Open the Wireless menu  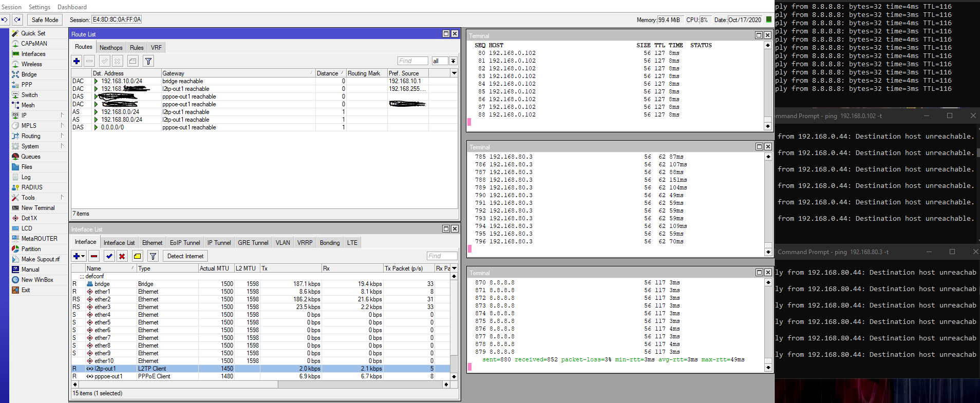coord(31,64)
